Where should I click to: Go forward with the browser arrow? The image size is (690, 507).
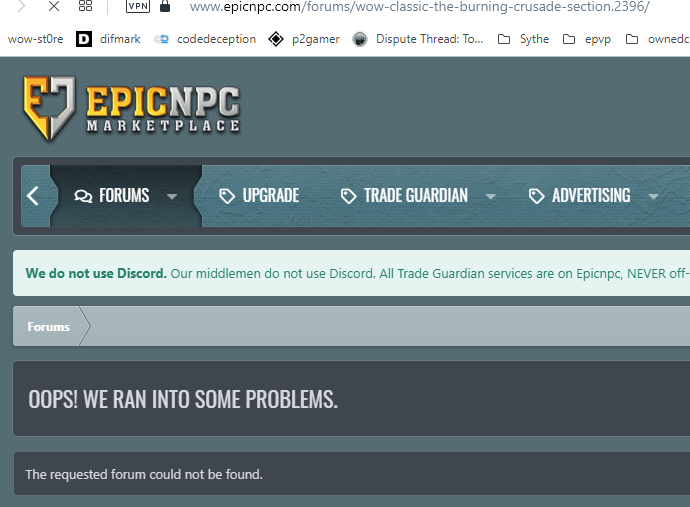pos(21,6)
